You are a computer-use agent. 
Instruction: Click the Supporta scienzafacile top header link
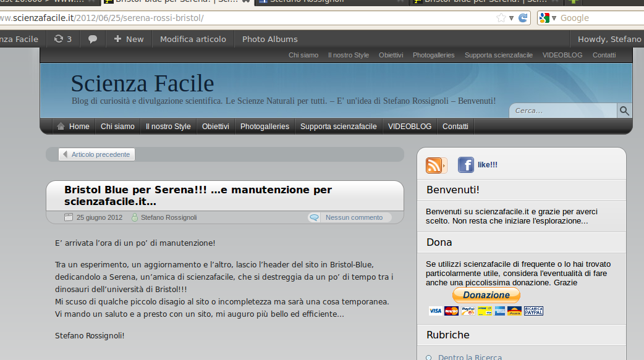tap(499, 55)
